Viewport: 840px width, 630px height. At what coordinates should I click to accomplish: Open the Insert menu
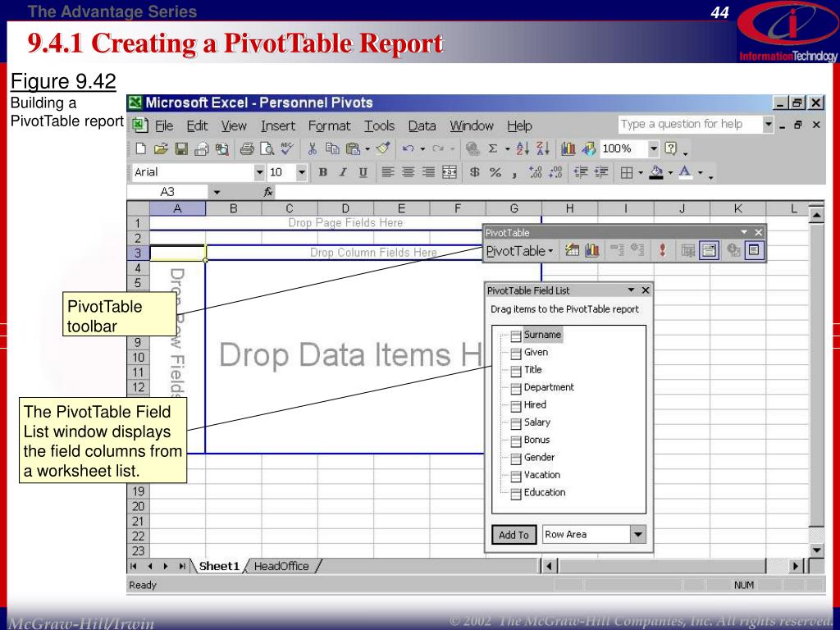(278, 126)
